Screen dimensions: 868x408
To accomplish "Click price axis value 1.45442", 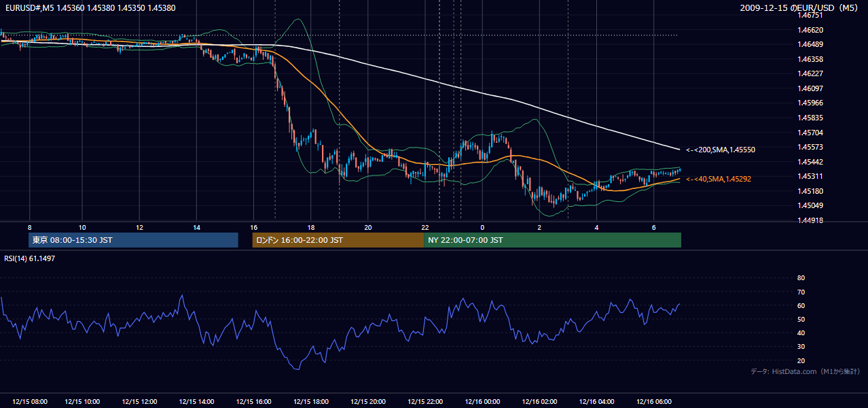I will (810, 162).
